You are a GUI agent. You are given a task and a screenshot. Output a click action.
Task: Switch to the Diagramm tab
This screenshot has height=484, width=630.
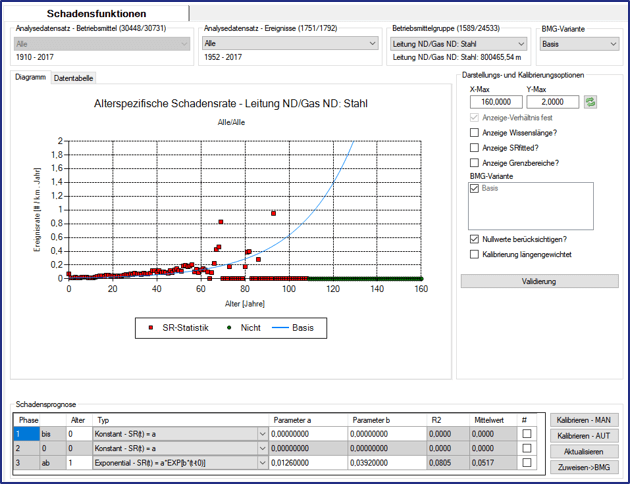(31, 77)
